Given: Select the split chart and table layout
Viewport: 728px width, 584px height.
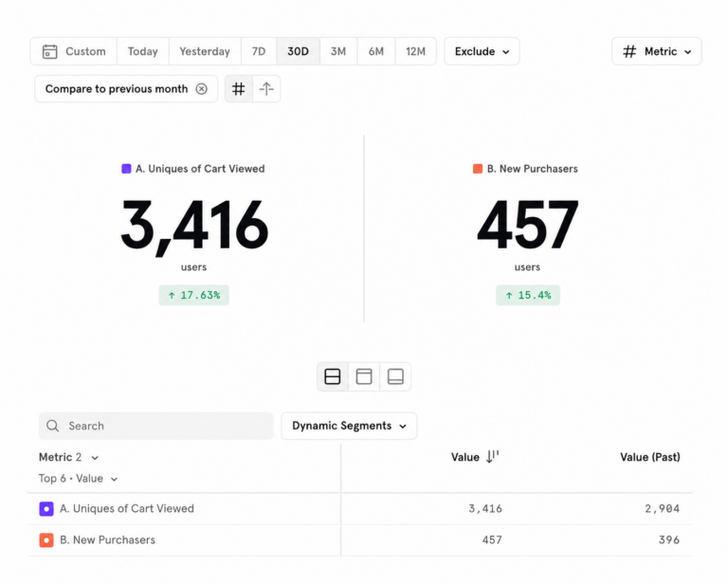Looking at the screenshot, I should (333, 376).
